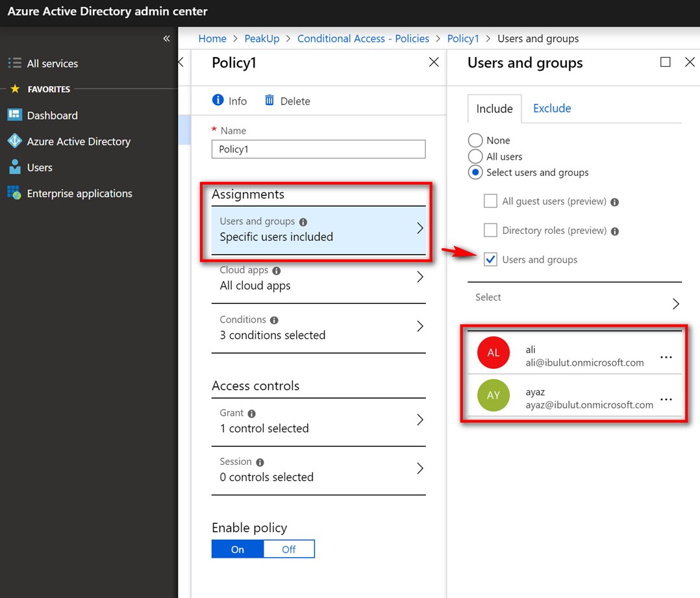Click the Enterprise applications grid icon
Viewport: 700px width, 598px height.
point(14,193)
